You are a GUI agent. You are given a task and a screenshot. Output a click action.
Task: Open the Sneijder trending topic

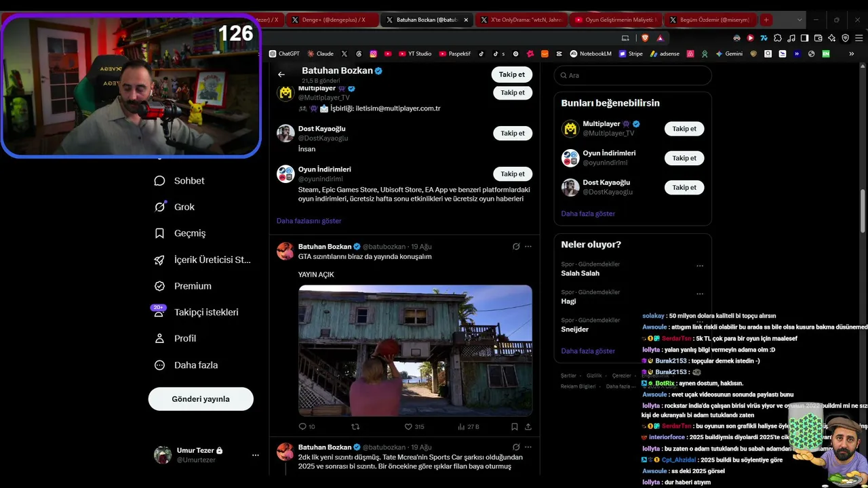575,329
